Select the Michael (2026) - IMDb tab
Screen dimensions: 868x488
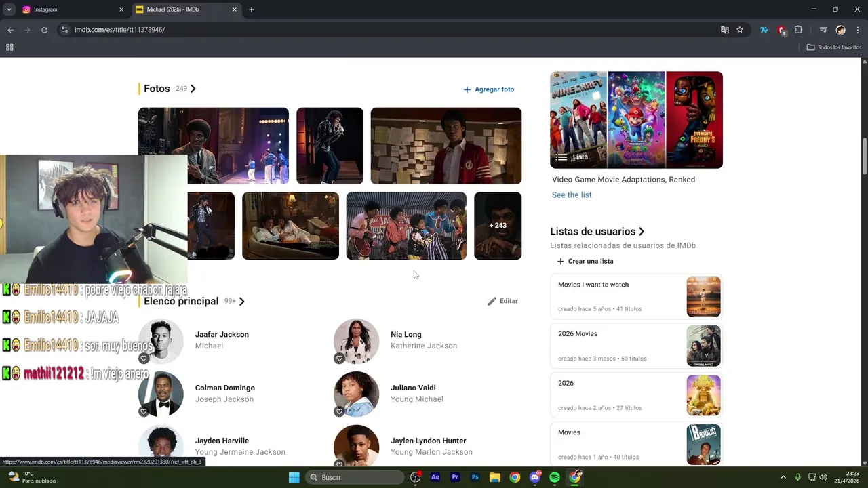pos(186,9)
